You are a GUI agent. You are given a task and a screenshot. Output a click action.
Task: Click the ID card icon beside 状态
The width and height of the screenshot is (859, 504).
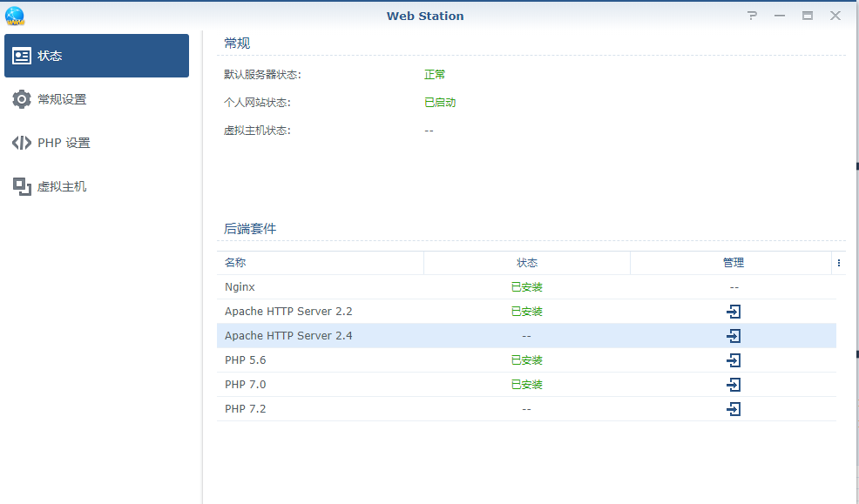tap(22, 56)
